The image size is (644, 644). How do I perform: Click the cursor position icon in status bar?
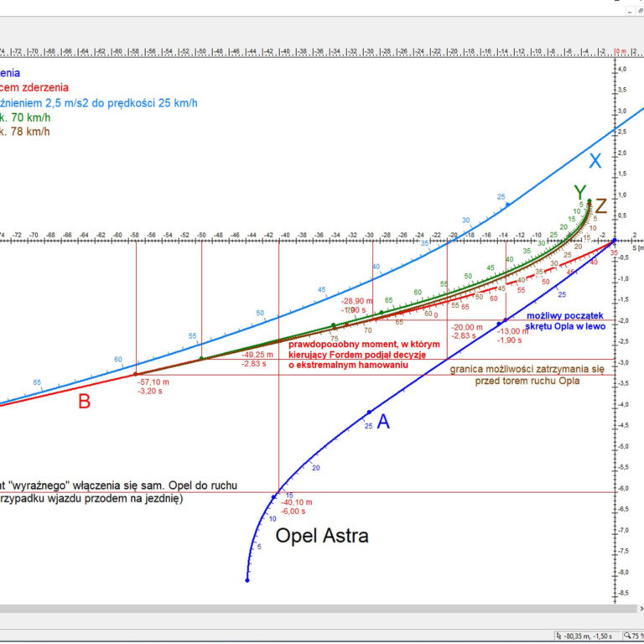point(559,636)
